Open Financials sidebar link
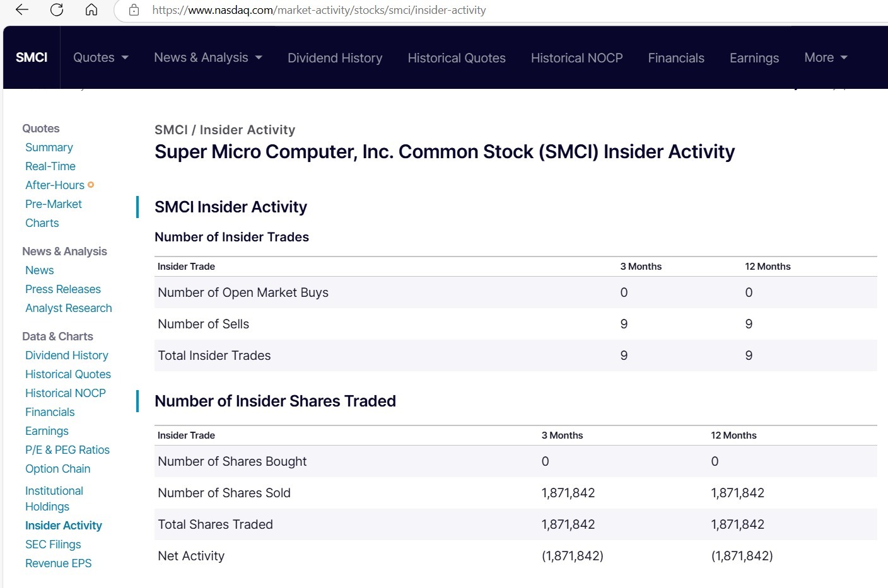Viewport: 888px width, 588px height. tap(50, 412)
